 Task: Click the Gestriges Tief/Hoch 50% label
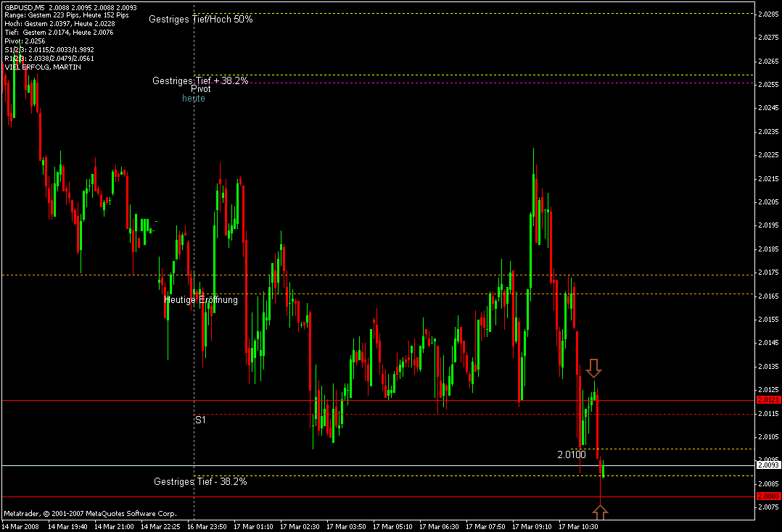(x=200, y=20)
